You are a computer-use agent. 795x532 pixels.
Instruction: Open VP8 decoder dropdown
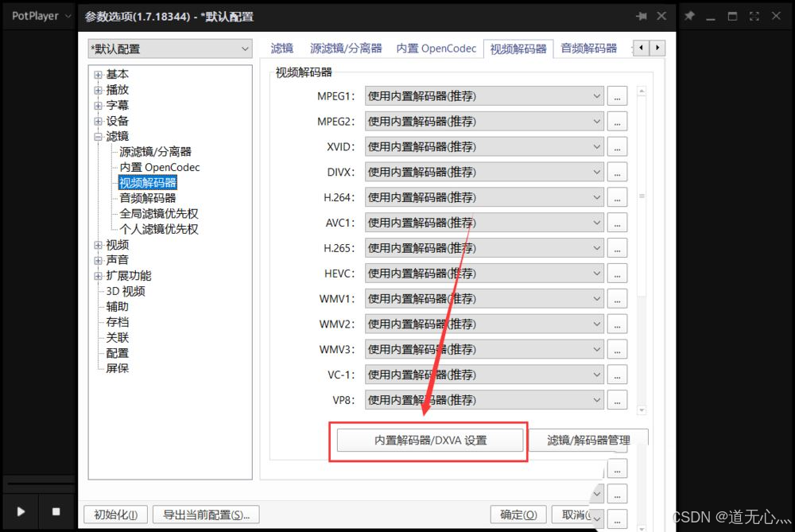(x=484, y=400)
